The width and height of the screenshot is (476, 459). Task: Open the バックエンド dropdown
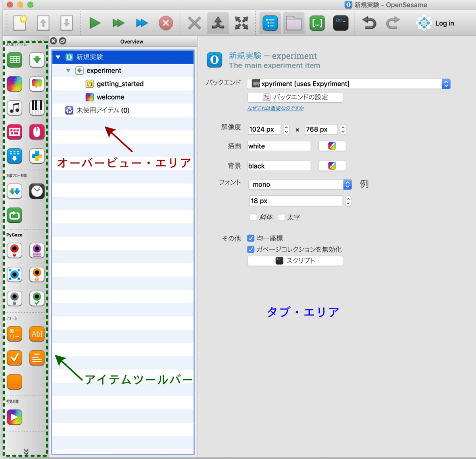pos(349,84)
